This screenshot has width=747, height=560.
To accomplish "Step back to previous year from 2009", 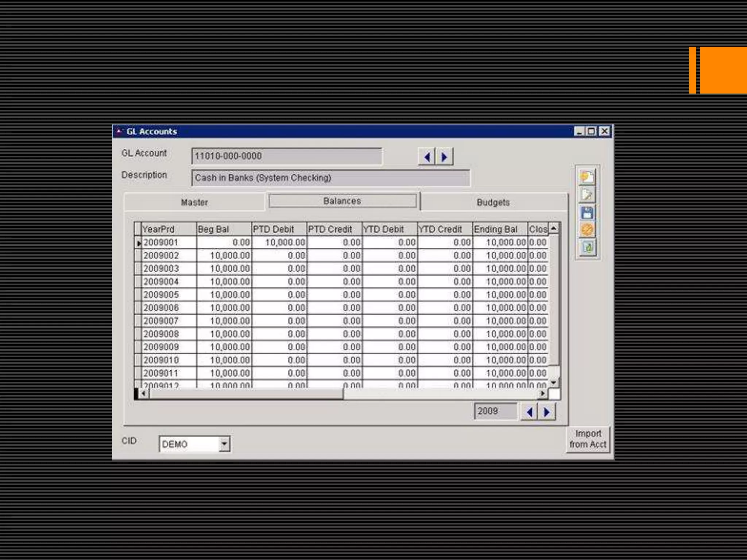I will [529, 412].
